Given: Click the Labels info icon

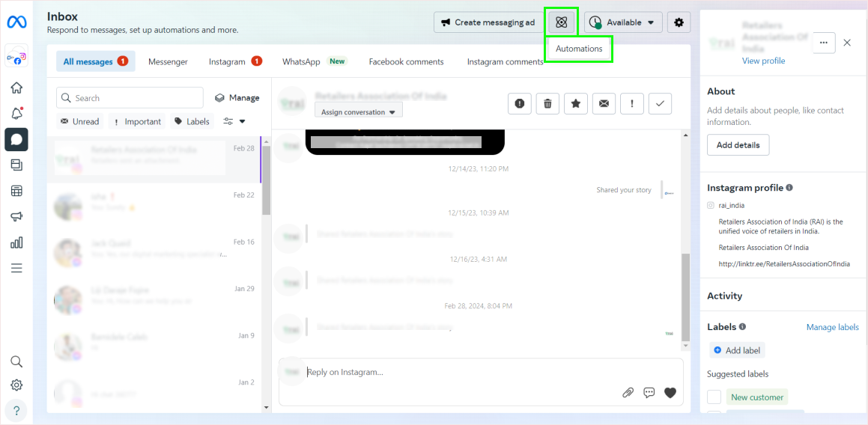Looking at the screenshot, I should point(742,326).
